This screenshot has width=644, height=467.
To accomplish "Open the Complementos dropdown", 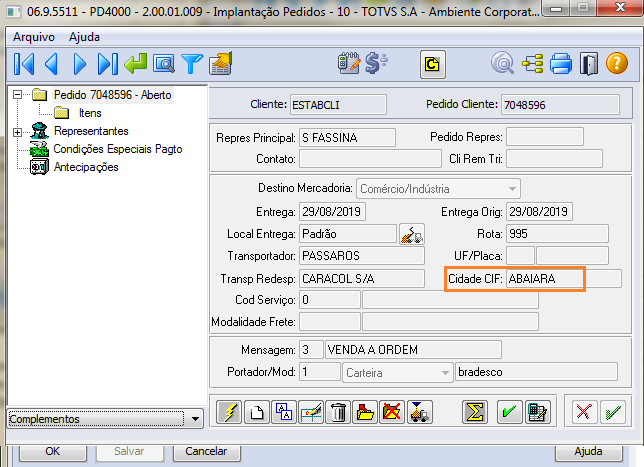I will point(105,419).
